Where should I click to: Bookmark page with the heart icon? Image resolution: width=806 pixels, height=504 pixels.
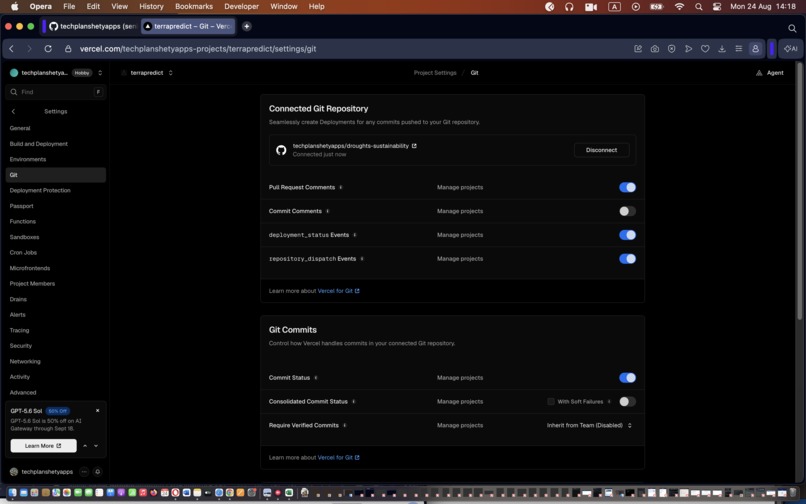[705, 49]
